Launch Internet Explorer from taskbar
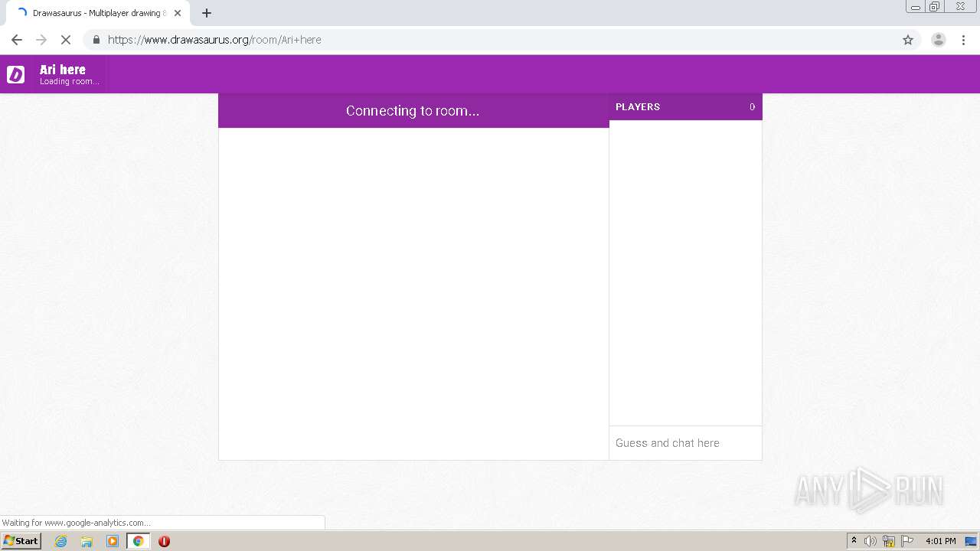980x551 pixels. pyautogui.click(x=60, y=541)
